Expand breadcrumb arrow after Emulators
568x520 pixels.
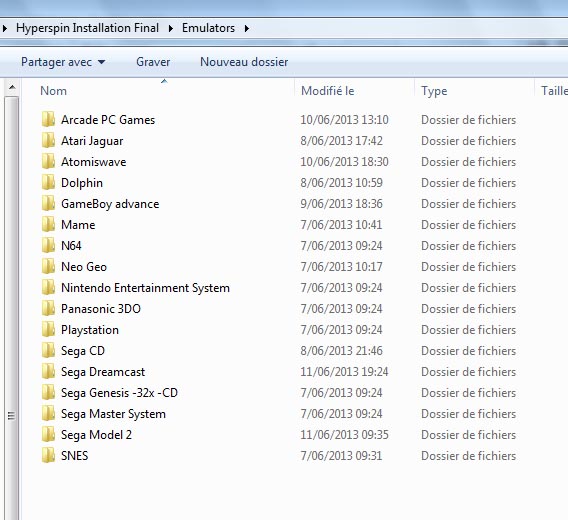tap(247, 28)
